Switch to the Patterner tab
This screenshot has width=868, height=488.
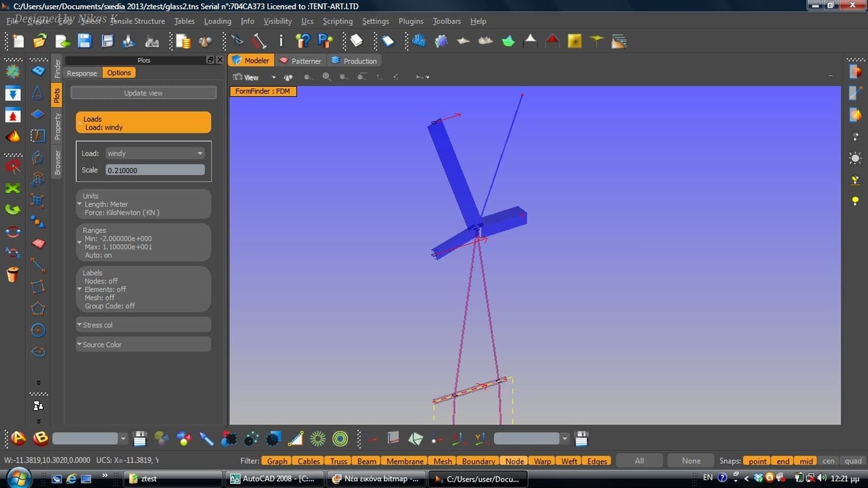301,61
